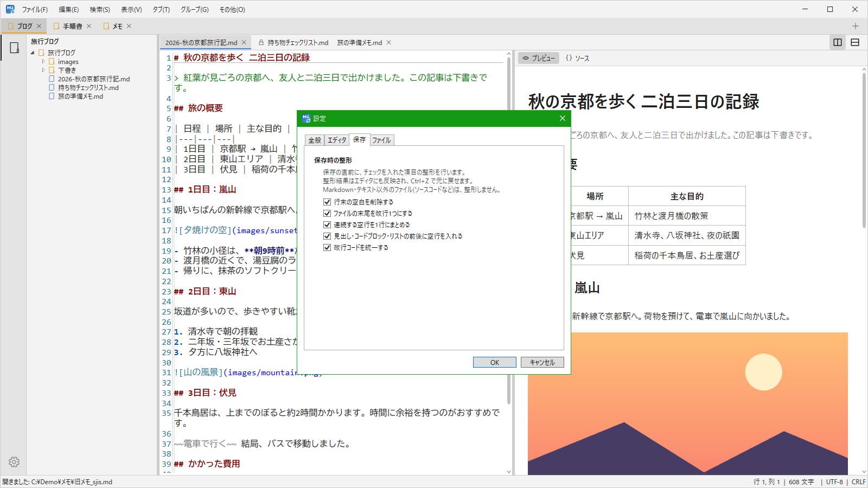868x488 pixels.
Task: Switch preview pane to ソース view
Action: tap(577, 58)
